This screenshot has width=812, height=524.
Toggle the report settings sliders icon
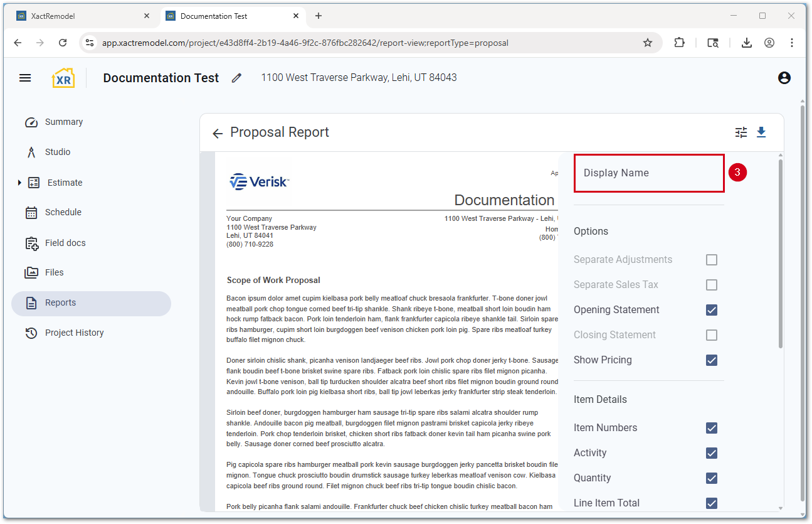[741, 132]
